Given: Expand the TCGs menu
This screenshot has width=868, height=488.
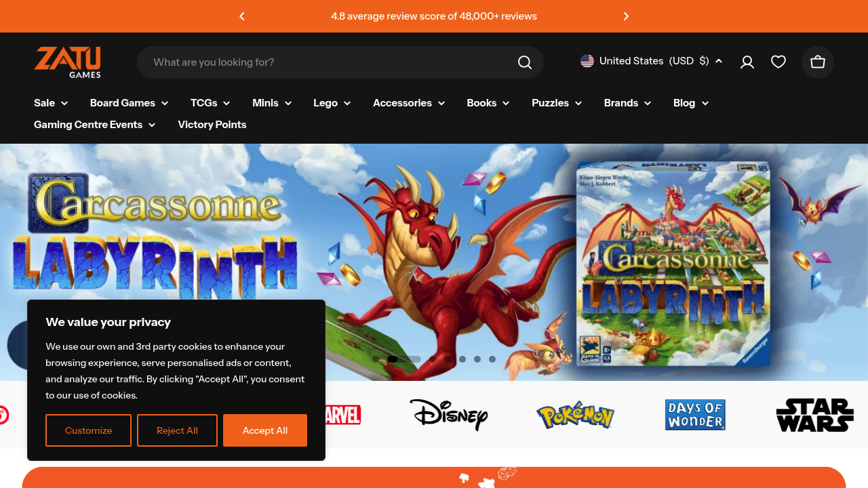Looking at the screenshot, I should [x=210, y=103].
